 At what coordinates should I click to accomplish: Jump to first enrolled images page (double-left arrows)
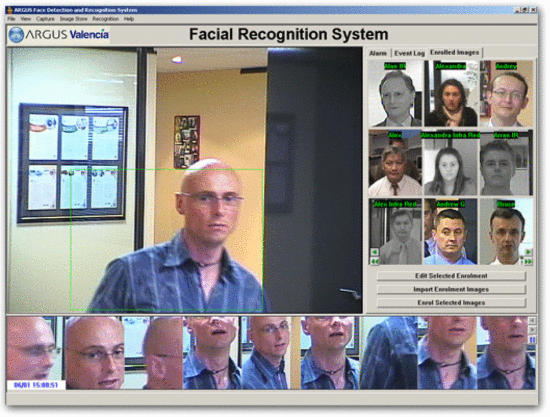pos(375,261)
